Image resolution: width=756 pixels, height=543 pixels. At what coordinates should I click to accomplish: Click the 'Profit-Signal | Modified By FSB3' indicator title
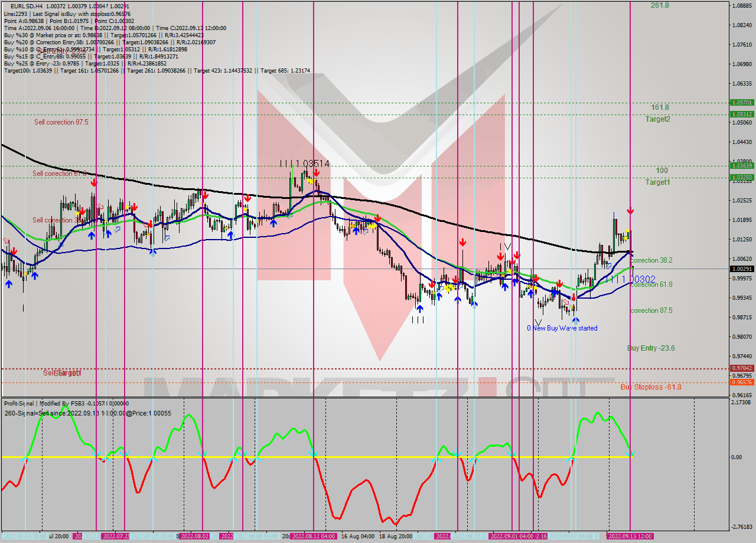tap(67, 404)
